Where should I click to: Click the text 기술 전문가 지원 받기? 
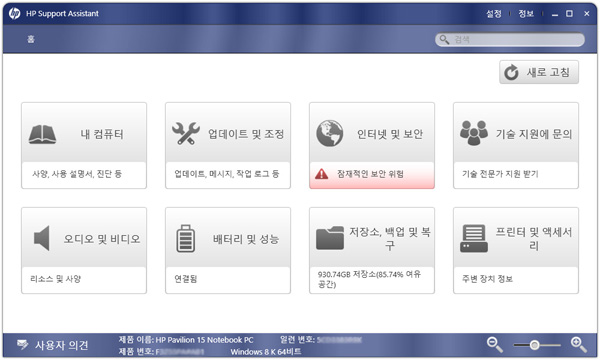[x=500, y=174]
